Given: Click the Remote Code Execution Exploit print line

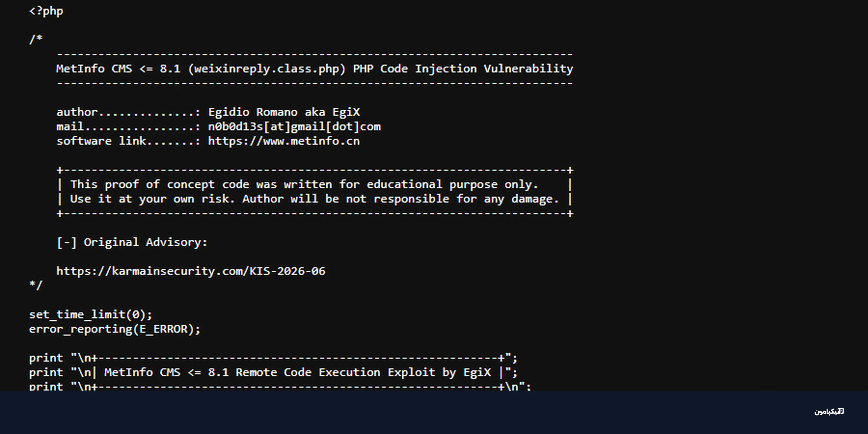Looking at the screenshot, I should click(273, 372).
